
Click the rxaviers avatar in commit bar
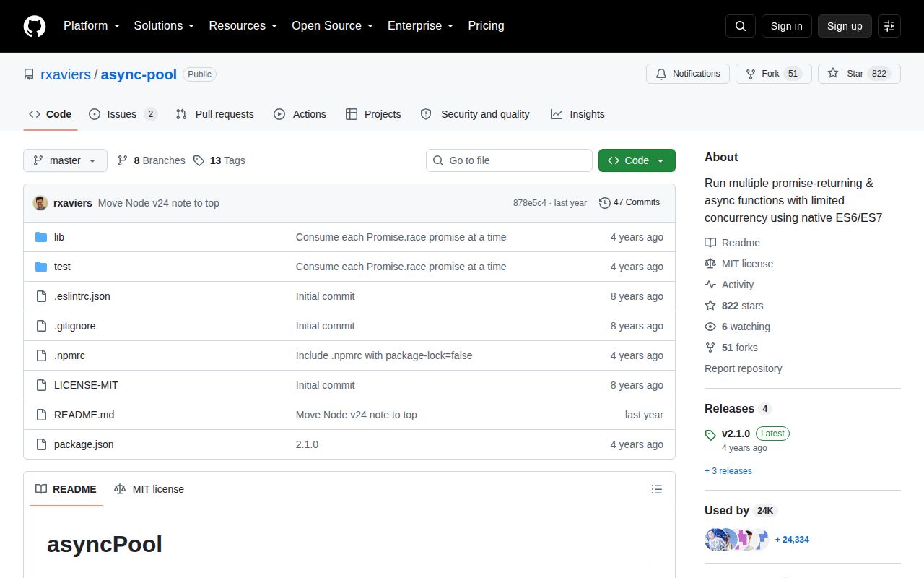(x=40, y=203)
